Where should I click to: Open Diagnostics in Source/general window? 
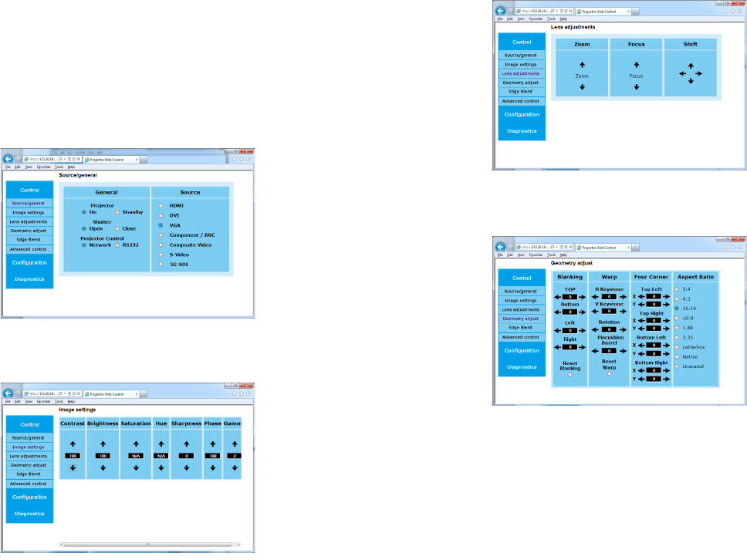29,279
